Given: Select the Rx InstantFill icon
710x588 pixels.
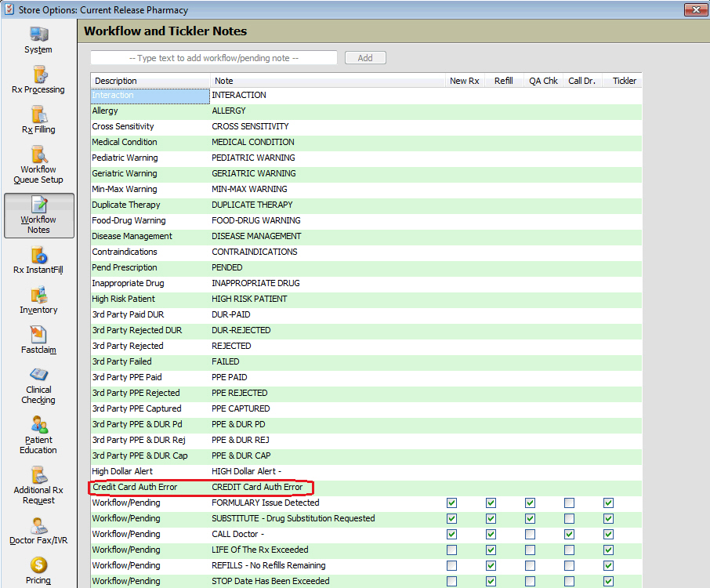Looking at the screenshot, I should 38,256.
